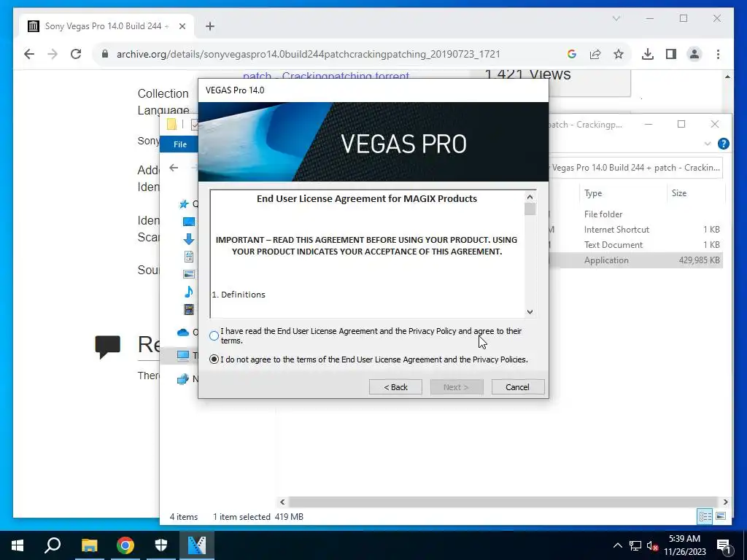The width and height of the screenshot is (747, 560).
Task: Open Pictures icon in Explorer sidebar
Action: click(189, 274)
